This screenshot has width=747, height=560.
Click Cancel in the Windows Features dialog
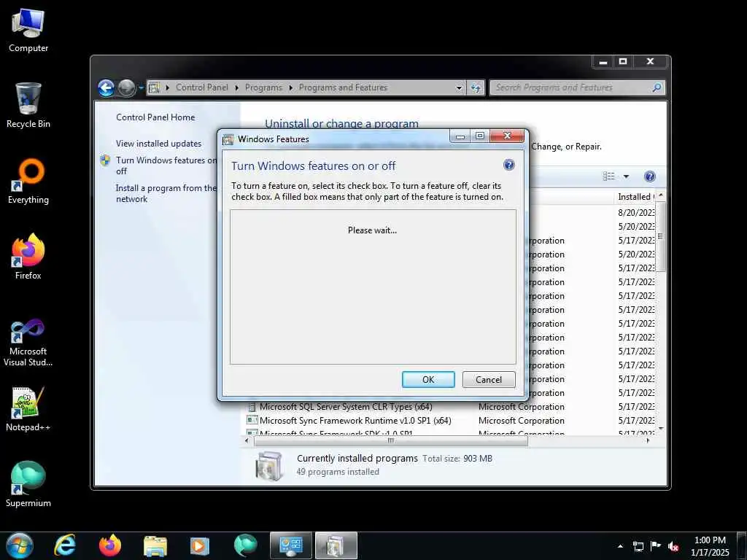click(489, 379)
